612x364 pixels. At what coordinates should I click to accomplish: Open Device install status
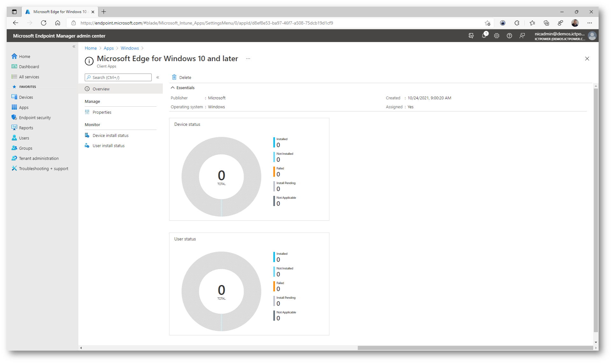pos(110,135)
